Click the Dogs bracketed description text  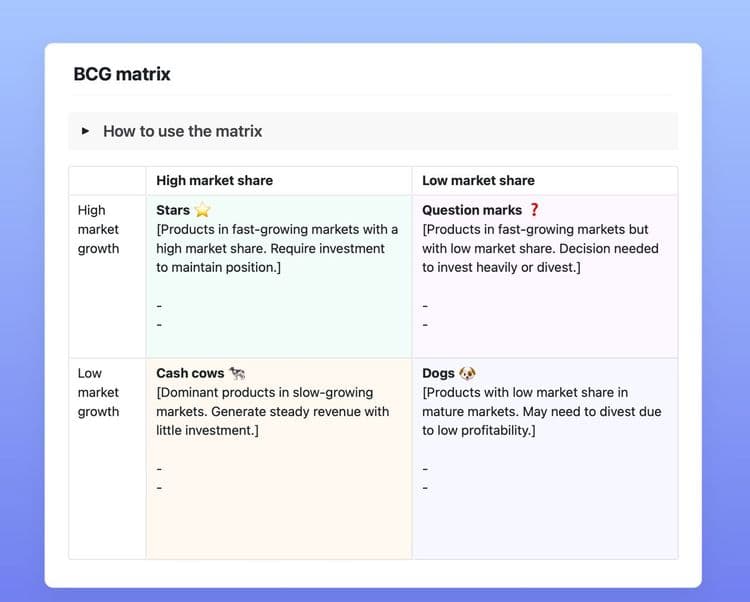point(540,411)
